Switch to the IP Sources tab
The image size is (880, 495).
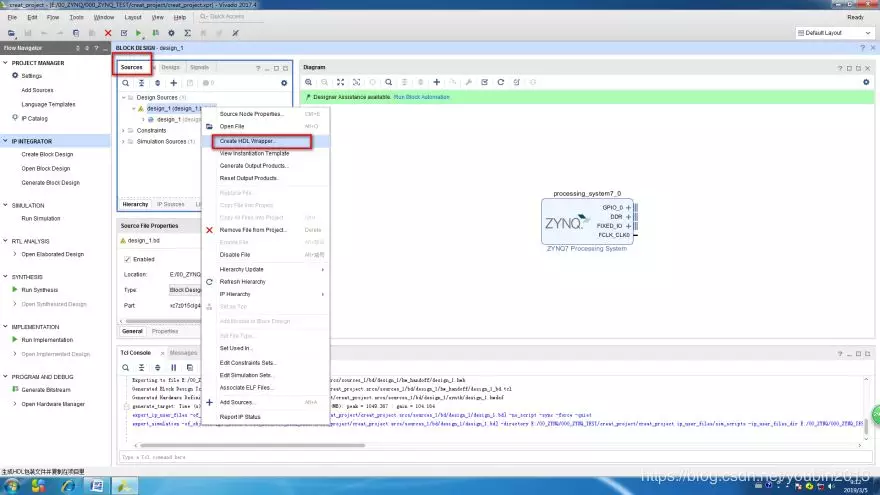171,204
